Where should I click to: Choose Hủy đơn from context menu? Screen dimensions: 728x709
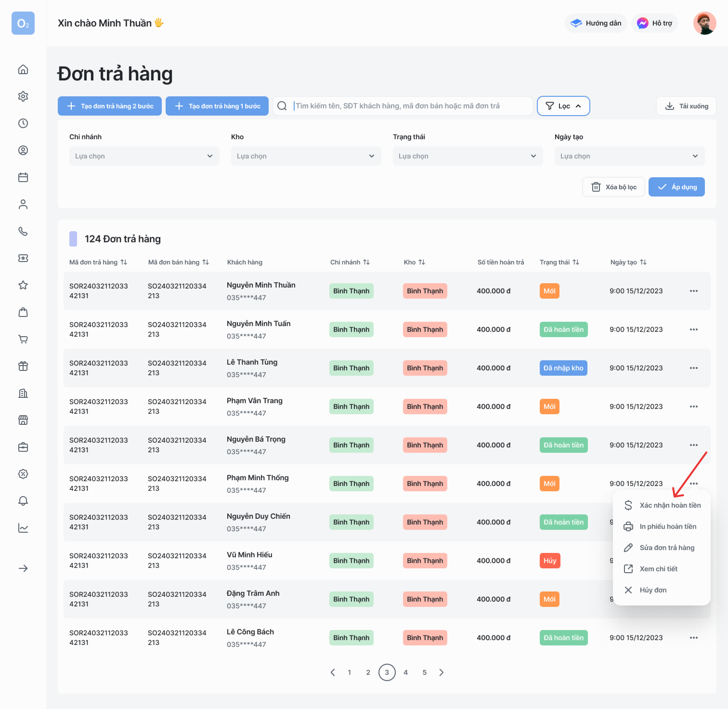tap(653, 590)
